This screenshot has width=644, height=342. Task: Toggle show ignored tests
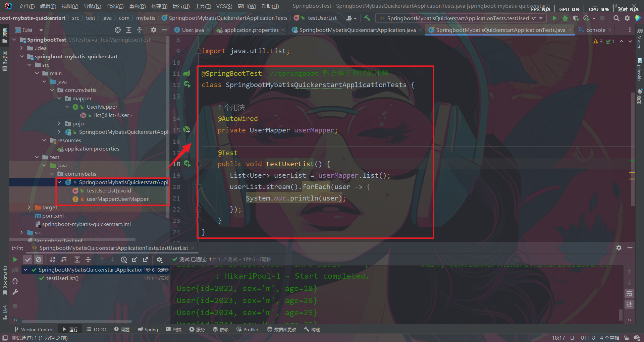(39, 260)
